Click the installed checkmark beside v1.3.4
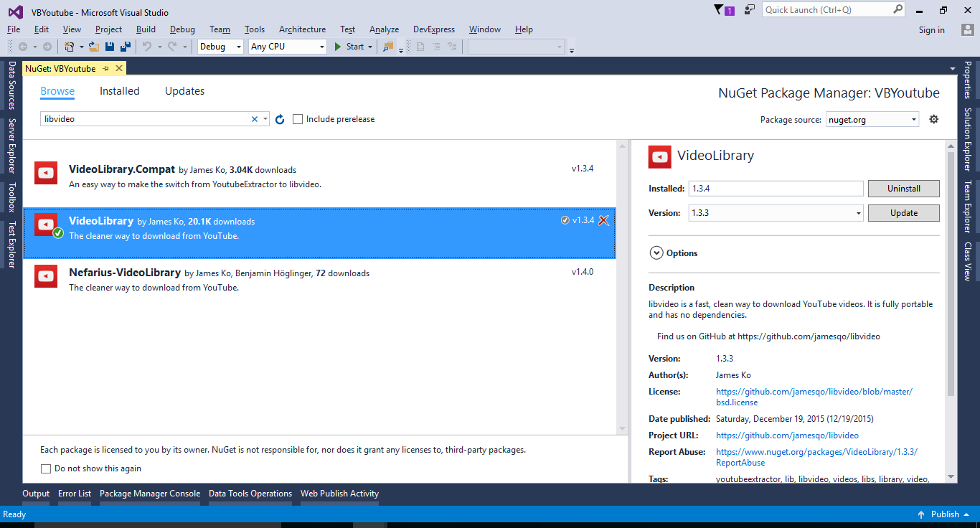The width and height of the screenshot is (980, 528). click(x=565, y=220)
